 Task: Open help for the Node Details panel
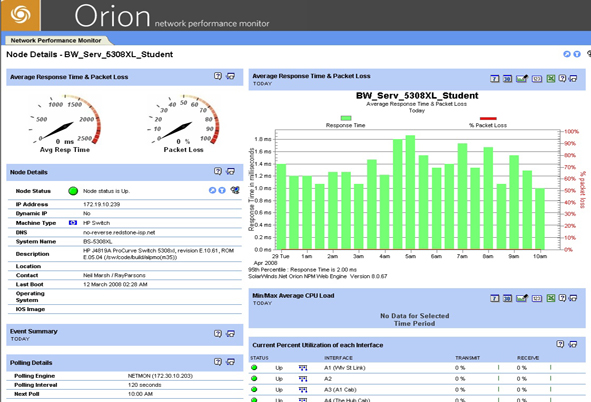click(x=218, y=171)
